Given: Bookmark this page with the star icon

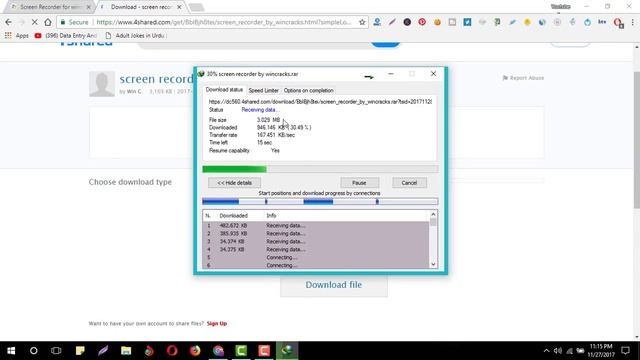Looking at the screenshot, I should [362, 22].
